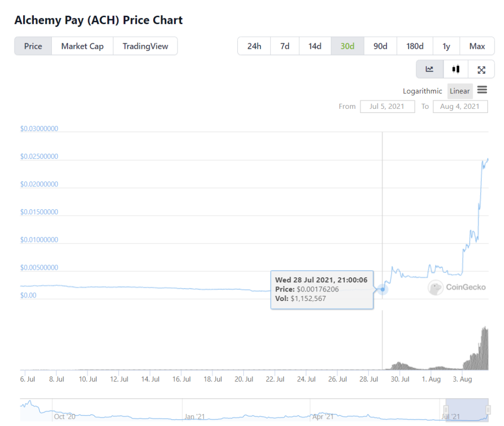Select the 7d time range
The width and height of the screenshot is (504, 426).
285,46
